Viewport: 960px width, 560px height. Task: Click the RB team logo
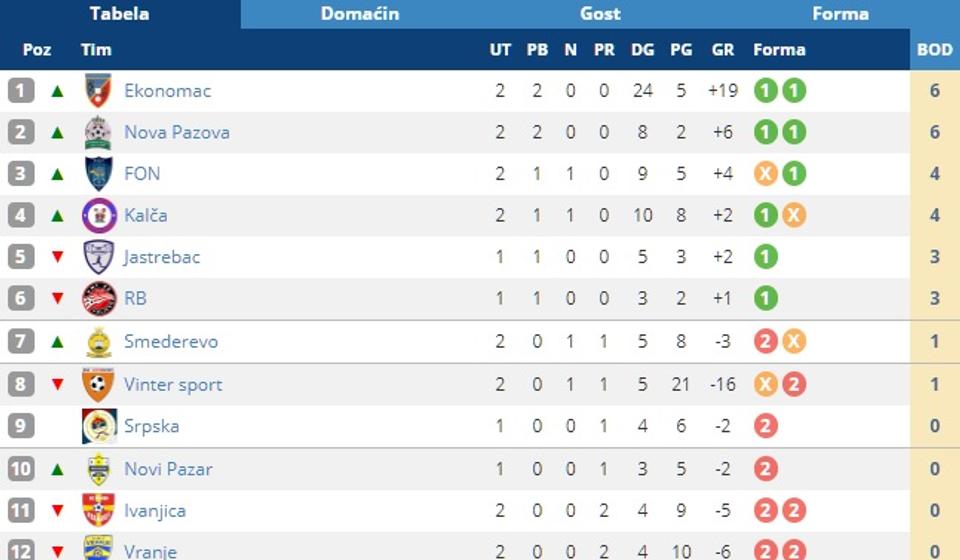(98, 298)
